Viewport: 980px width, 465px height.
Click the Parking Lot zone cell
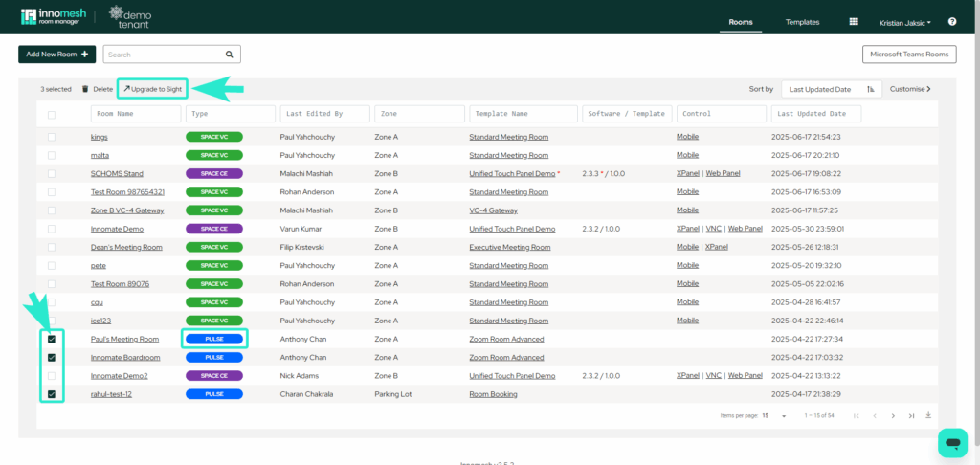393,394
